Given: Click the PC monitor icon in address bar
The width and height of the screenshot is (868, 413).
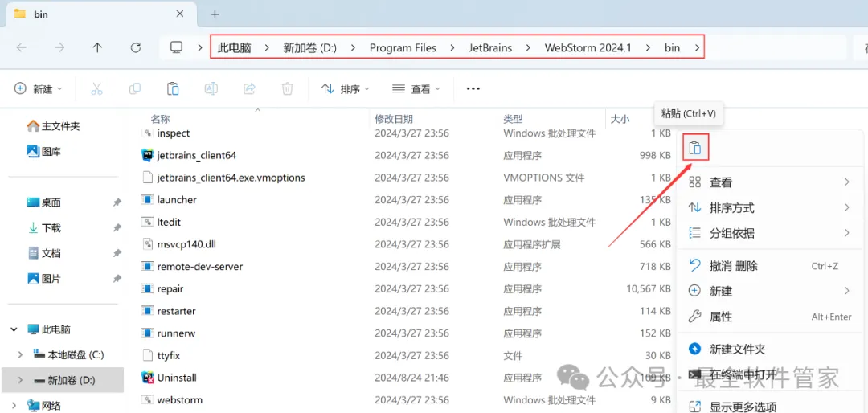Looking at the screenshot, I should click(176, 47).
